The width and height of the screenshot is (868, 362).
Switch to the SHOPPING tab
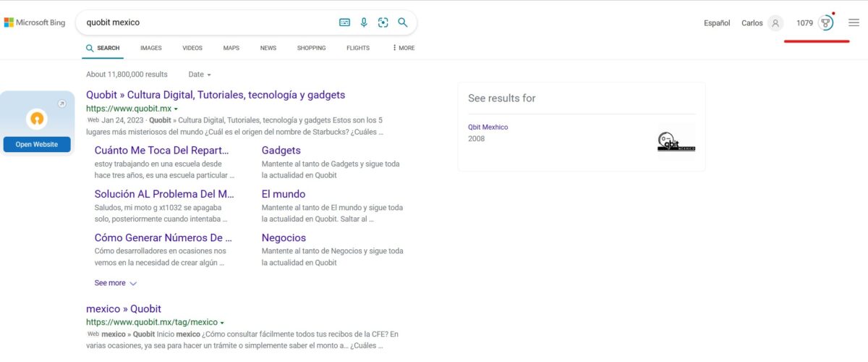point(311,49)
